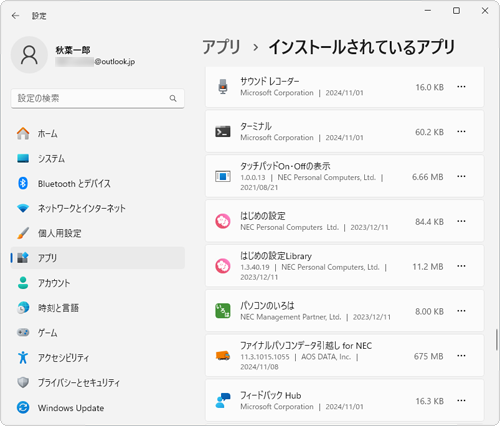
Task: Click the はじめの設定 pink app icon
Action: tap(223, 221)
